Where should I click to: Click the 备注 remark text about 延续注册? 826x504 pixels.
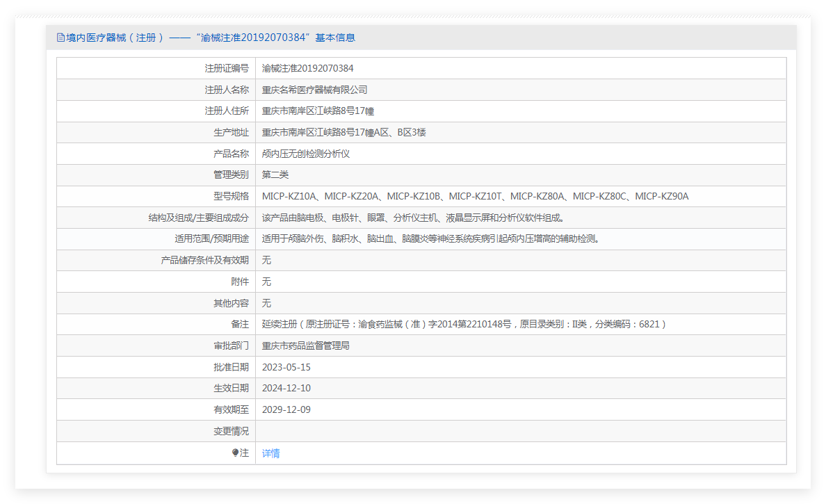pos(464,324)
